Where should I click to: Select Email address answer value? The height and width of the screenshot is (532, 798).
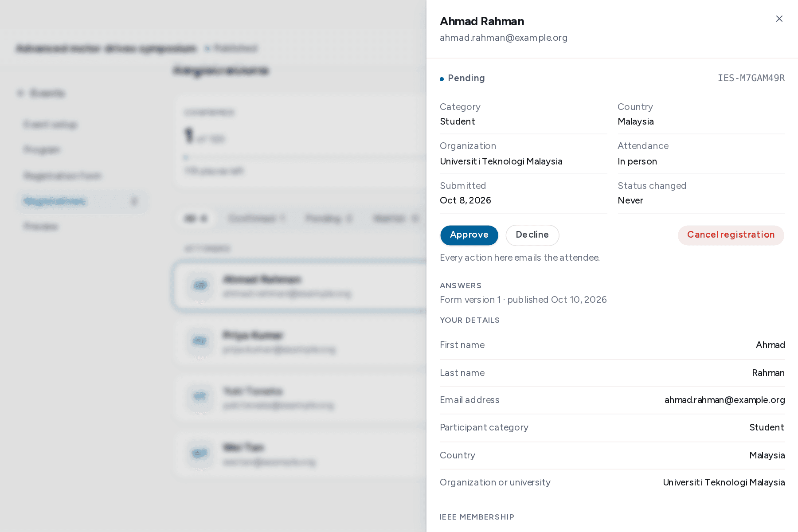click(724, 400)
